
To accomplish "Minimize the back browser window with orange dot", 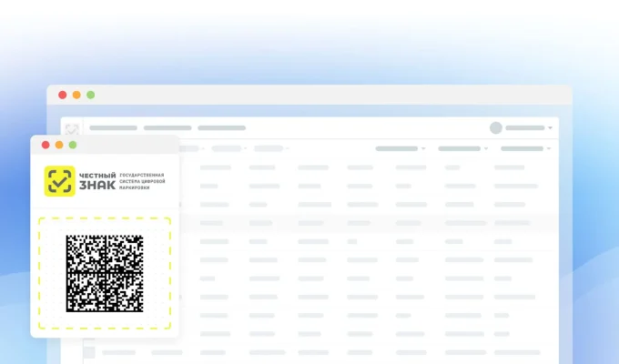I will [x=76, y=95].
